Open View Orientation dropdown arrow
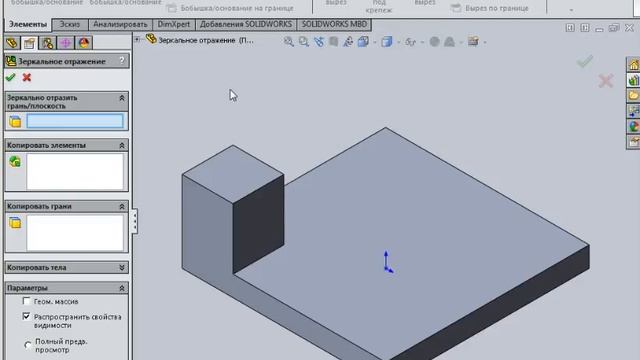This screenshot has width=640, height=360. coord(375,42)
